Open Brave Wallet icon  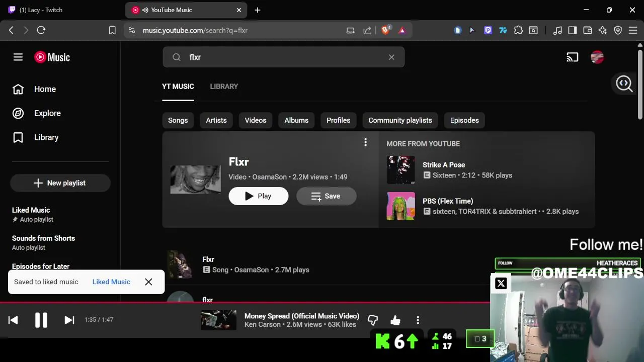click(588, 30)
